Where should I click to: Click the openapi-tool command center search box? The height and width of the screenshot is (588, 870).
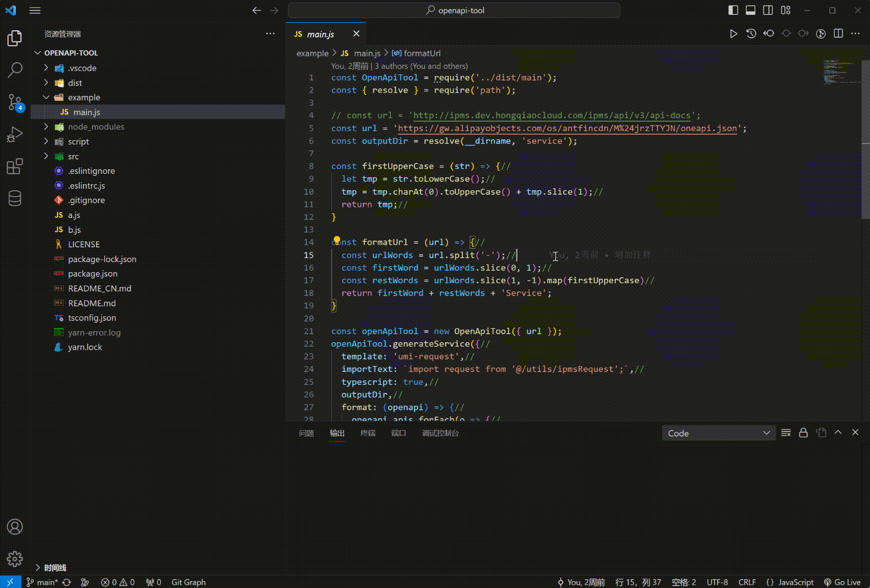[454, 10]
